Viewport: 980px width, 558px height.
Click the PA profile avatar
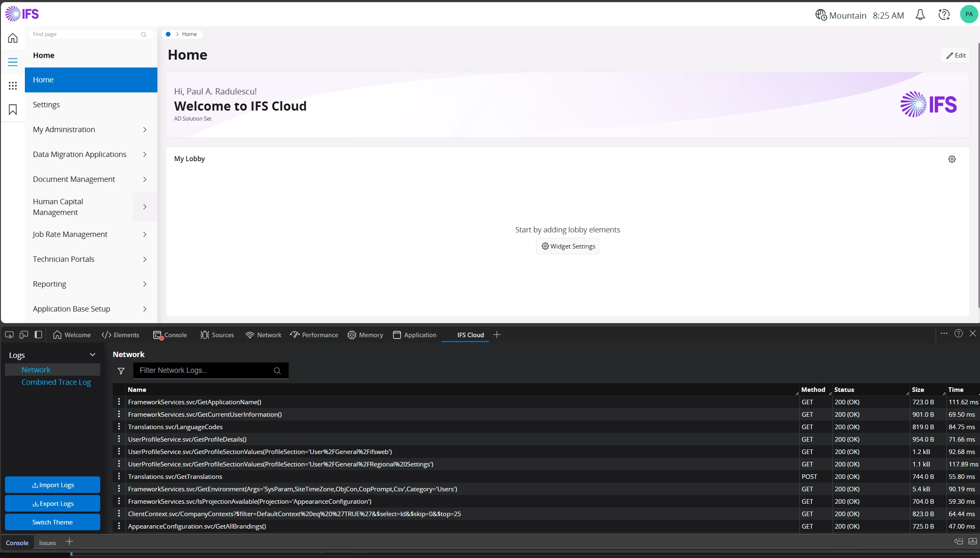coord(969,14)
